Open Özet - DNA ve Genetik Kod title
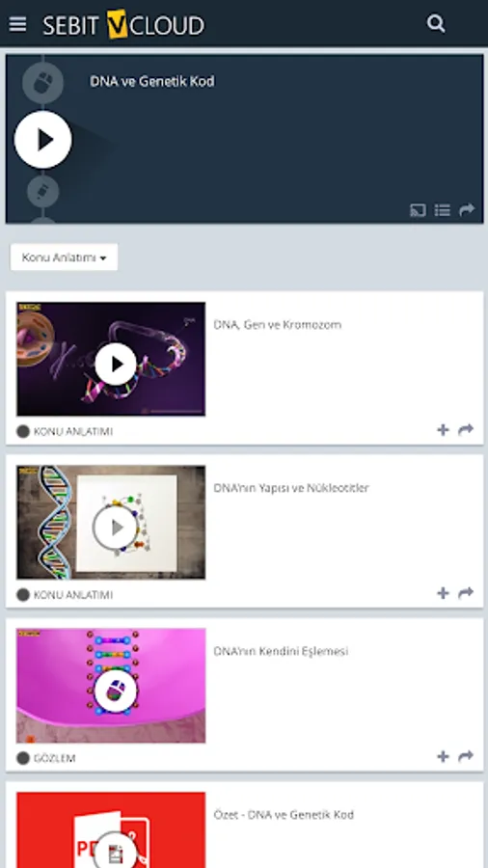The width and height of the screenshot is (488, 868). (x=284, y=815)
